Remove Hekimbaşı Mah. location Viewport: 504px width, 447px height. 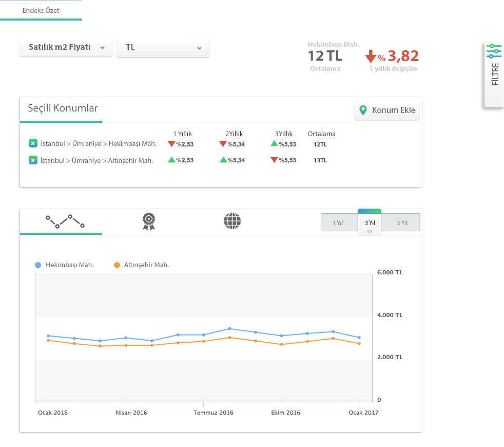point(33,143)
